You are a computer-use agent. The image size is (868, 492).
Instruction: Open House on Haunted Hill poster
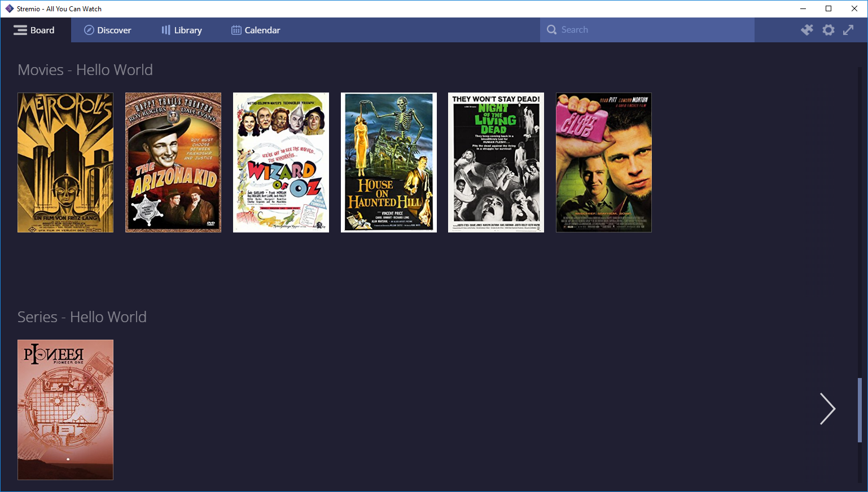(389, 162)
